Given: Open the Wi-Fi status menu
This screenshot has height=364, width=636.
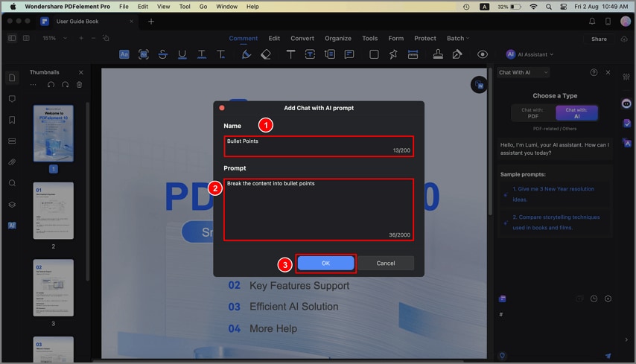Looking at the screenshot, I should [533, 7].
